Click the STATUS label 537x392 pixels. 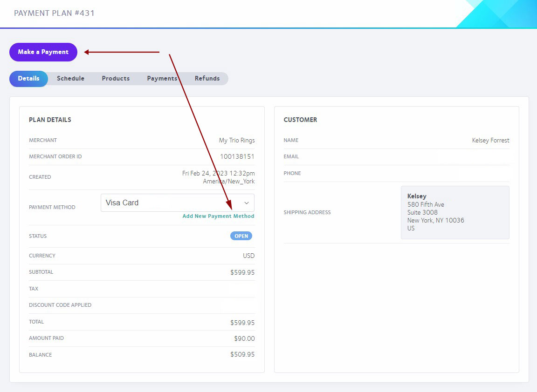38,236
